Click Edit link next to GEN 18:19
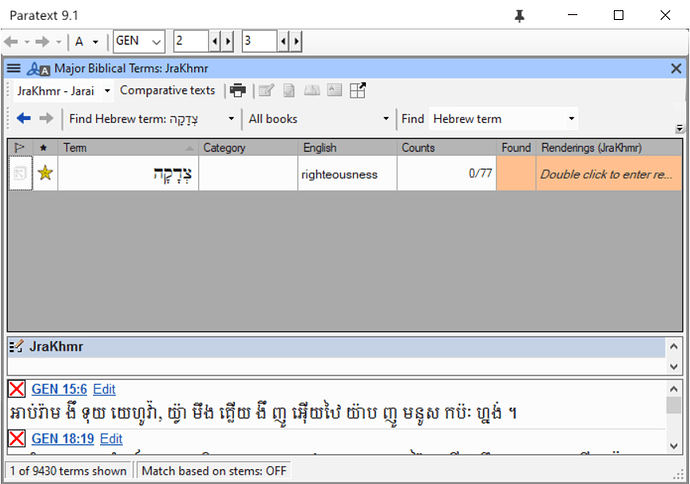The width and height of the screenshot is (690, 484). click(111, 439)
